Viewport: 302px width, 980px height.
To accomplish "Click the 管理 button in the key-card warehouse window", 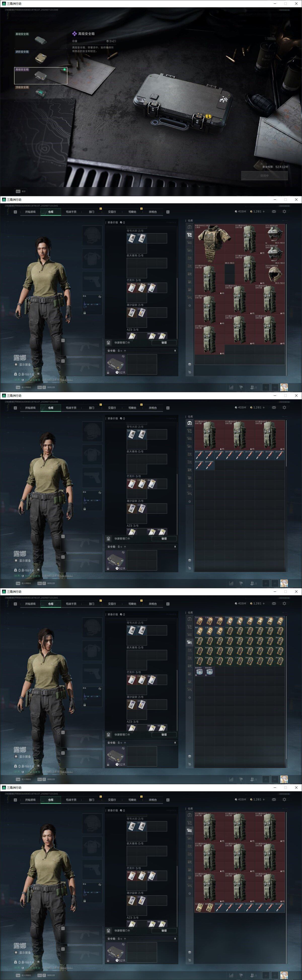I will click(x=164, y=735).
